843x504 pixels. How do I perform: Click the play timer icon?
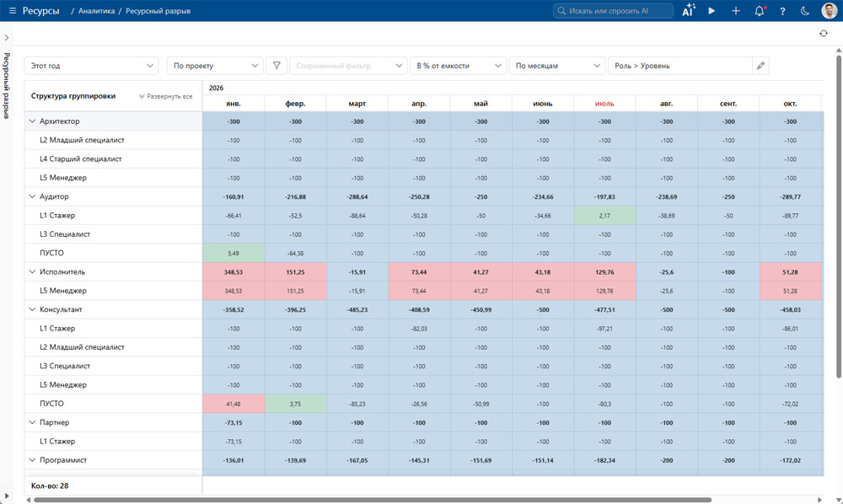(711, 11)
